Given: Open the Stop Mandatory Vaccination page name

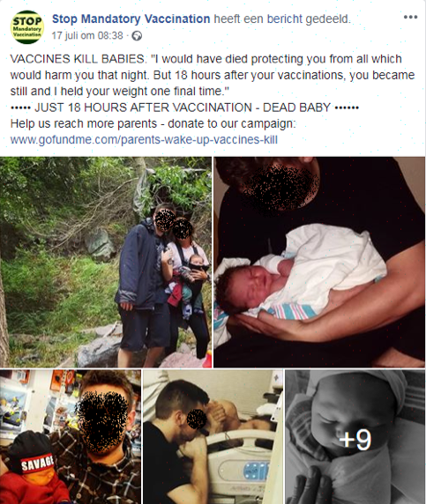Looking at the screenshot, I should coord(131,19).
